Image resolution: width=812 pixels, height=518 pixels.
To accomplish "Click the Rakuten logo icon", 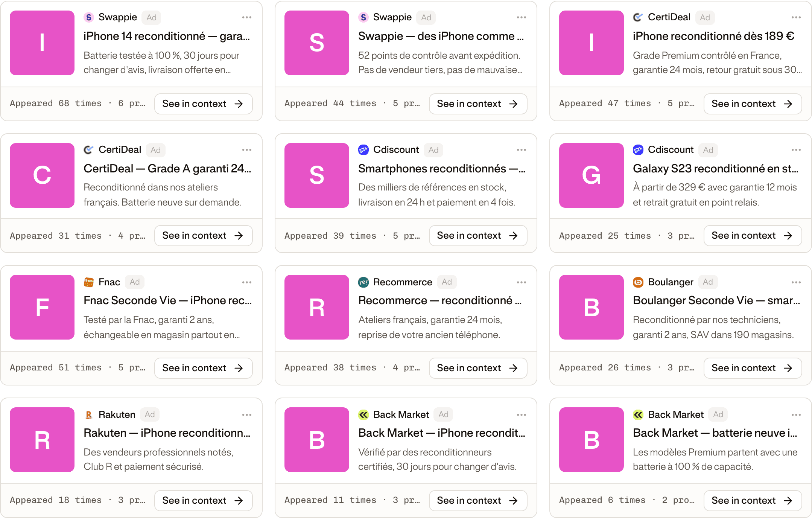I will click(x=89, y=414).
